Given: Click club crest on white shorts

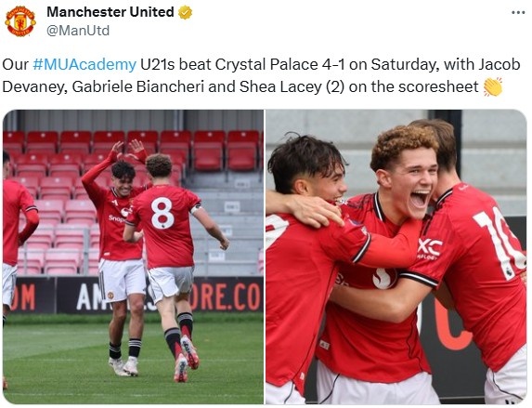Looking at the screenshot, I should [110, 296].
